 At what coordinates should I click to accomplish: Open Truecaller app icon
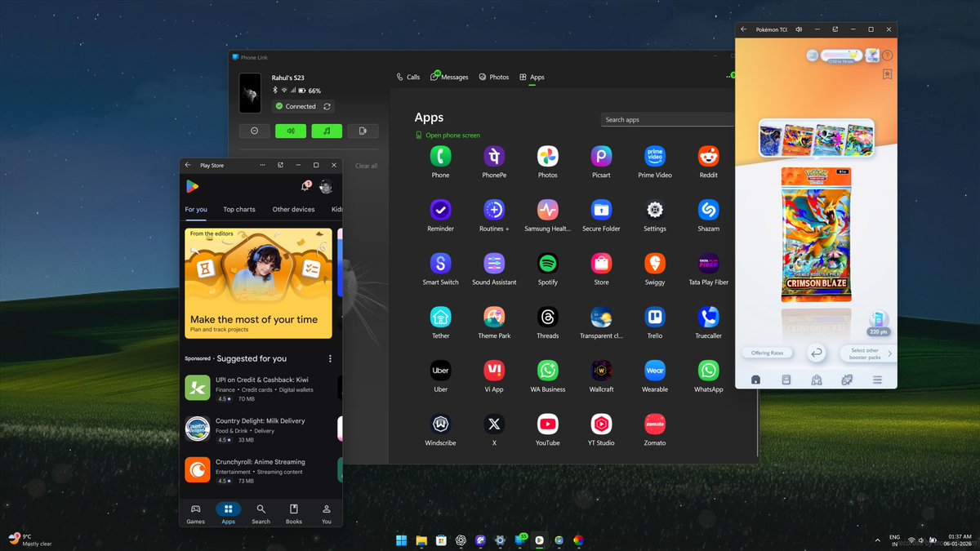(708, 317)
